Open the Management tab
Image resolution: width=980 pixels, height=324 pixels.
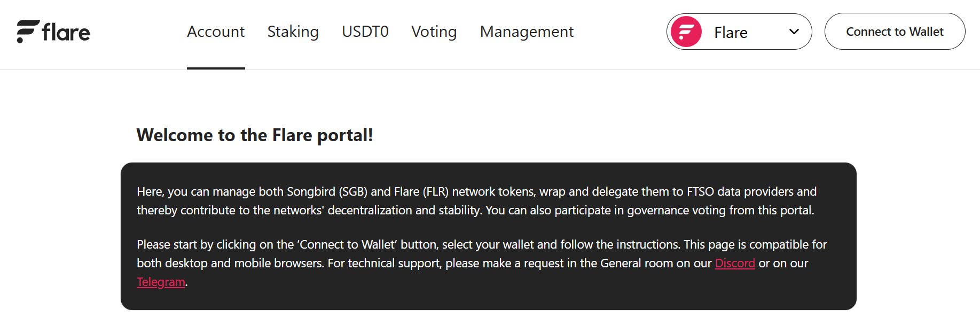click(527, 32)
